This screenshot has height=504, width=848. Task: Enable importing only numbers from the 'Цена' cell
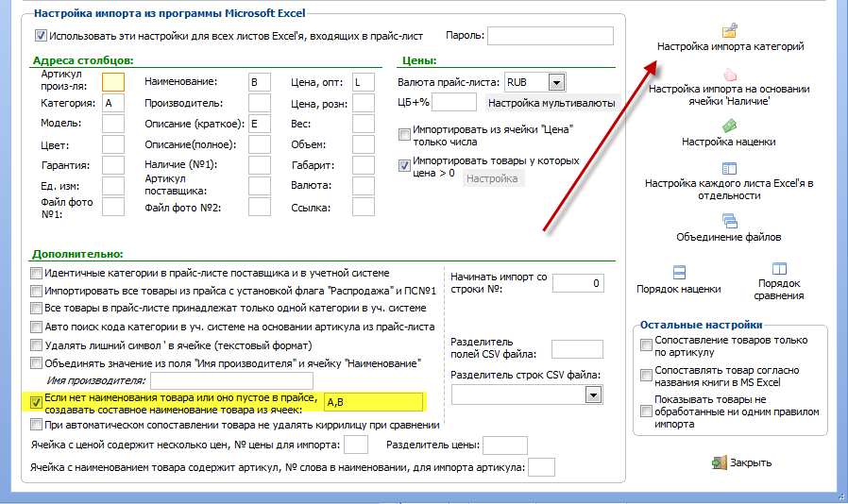404,134
